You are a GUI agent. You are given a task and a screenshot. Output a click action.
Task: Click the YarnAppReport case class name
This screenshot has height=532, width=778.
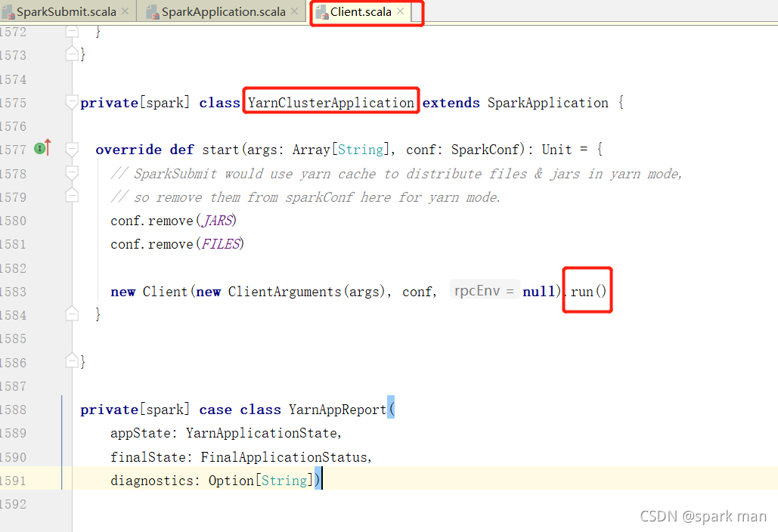tap(337, 410)
